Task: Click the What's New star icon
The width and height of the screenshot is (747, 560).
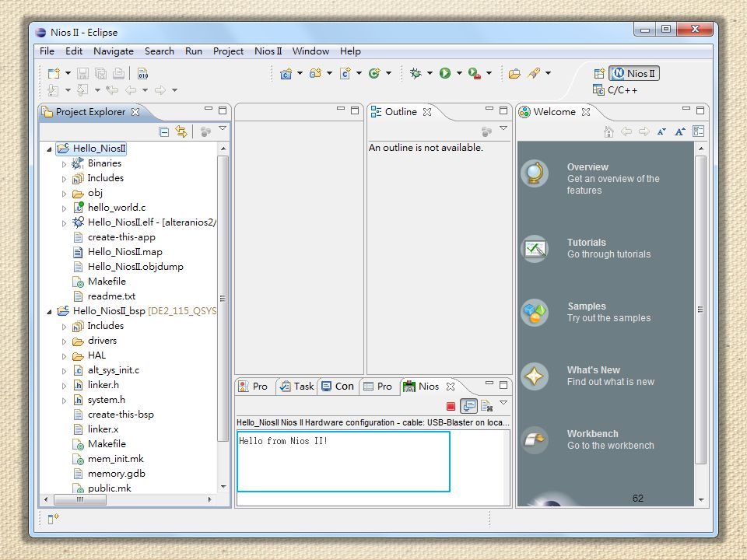Action: point(535,376)
